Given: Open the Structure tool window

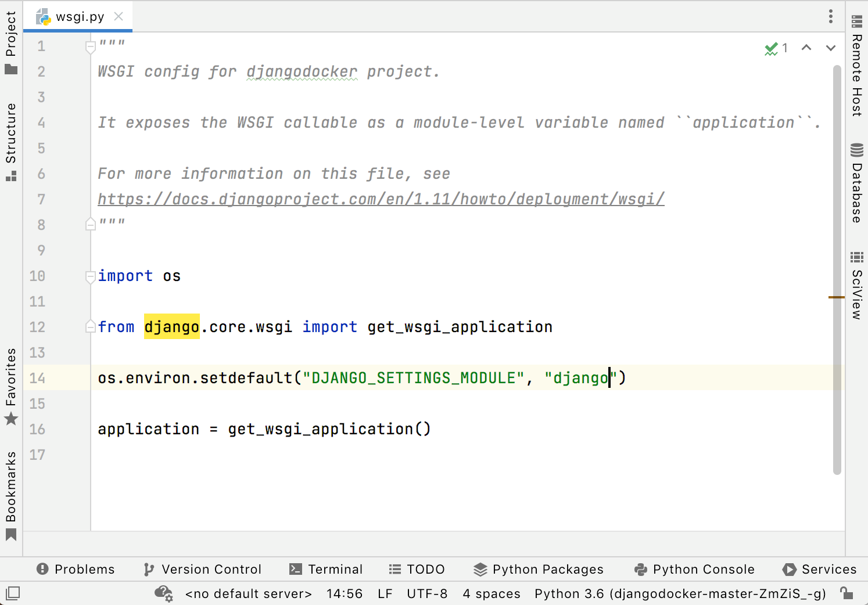Looking at the screenshot, I should pyautogui.click(x=11, y=141).
